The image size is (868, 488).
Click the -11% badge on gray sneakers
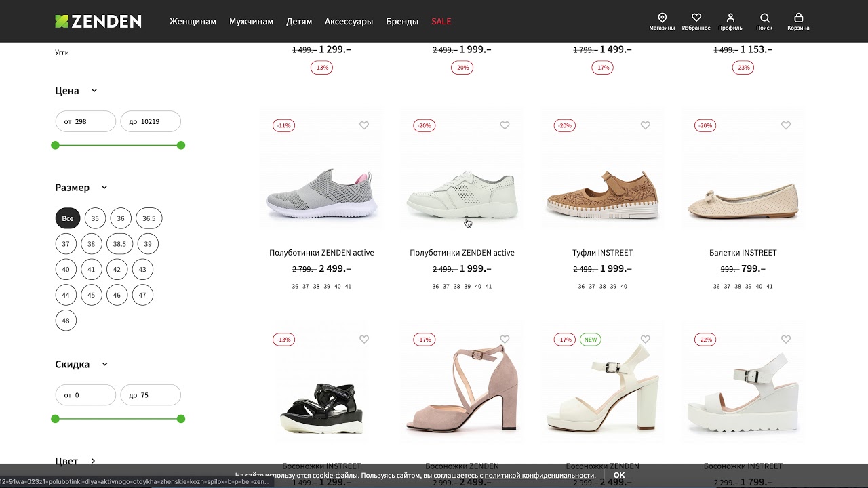click(283, 125)
